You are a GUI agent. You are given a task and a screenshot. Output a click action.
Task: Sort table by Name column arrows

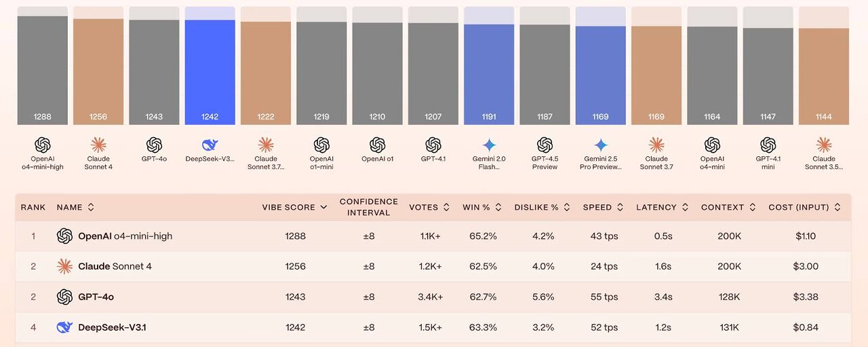pyautogui.click(x=91, y=207)
